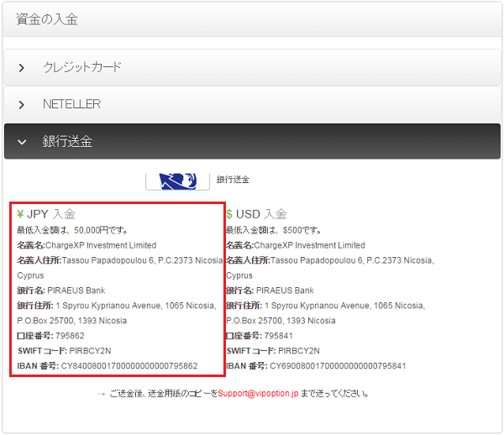Expand the クレジットカード section chevron
504x435 pixels.
[x=22, y=68]
